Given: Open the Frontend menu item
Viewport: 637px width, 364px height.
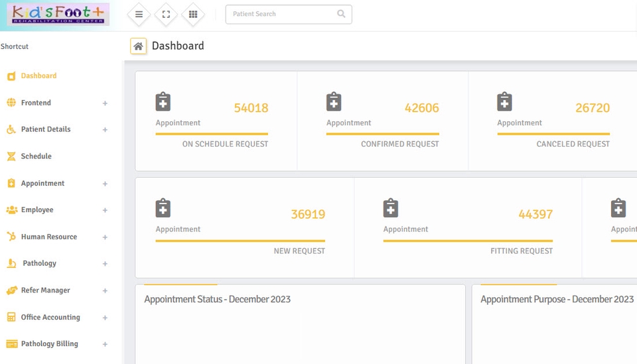Looking at the screenshot, I should click(x=36, y=103).
